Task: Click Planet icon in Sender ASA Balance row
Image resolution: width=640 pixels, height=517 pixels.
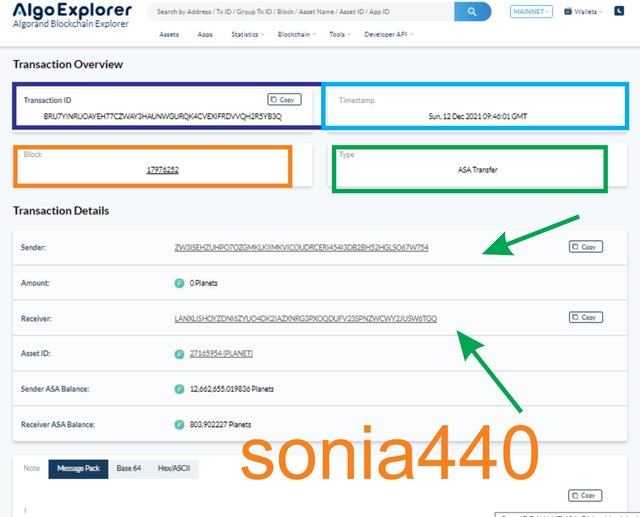Action: pyautogui.click(x=179, y=389)
